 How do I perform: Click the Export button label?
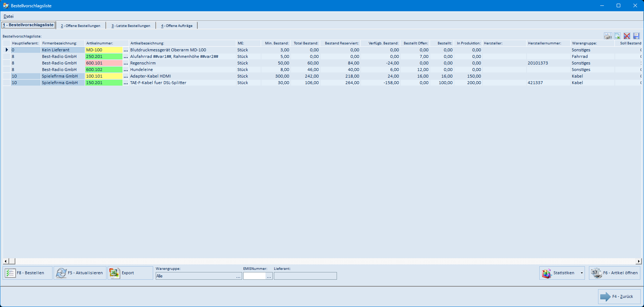click(x=128, y=273)
